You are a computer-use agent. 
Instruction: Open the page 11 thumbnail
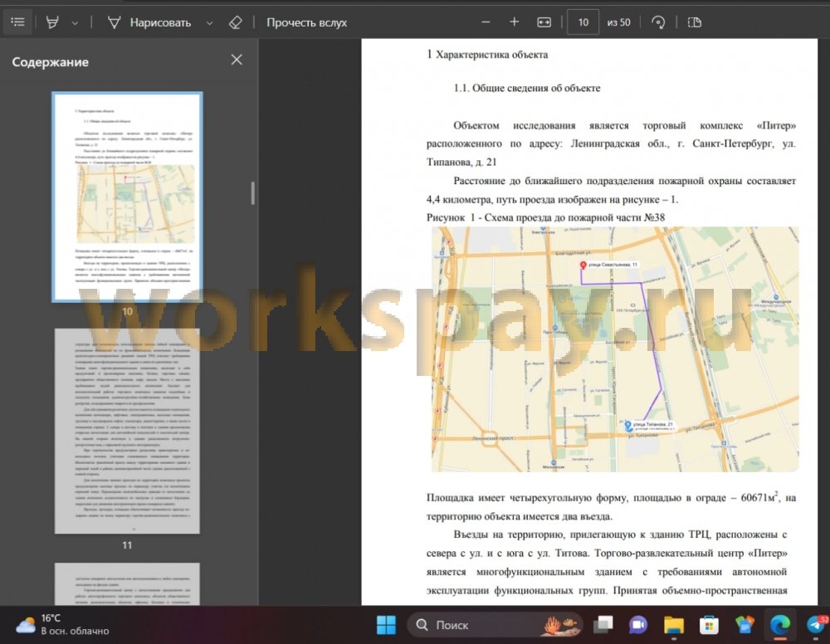(127, 431)
